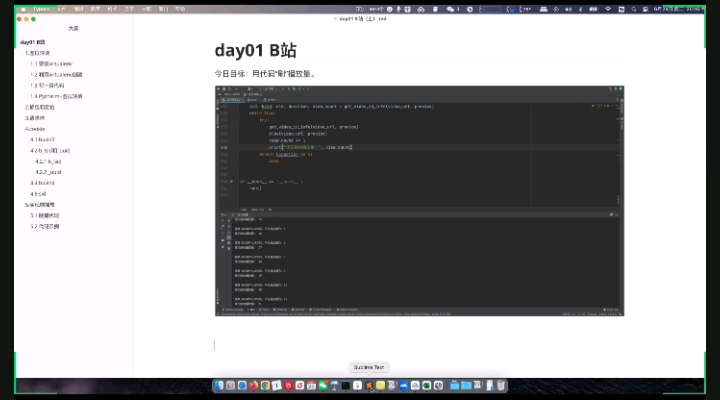Screen dimensions: 720x400
Task: Open the 窗口 menu
Action: 163,9
